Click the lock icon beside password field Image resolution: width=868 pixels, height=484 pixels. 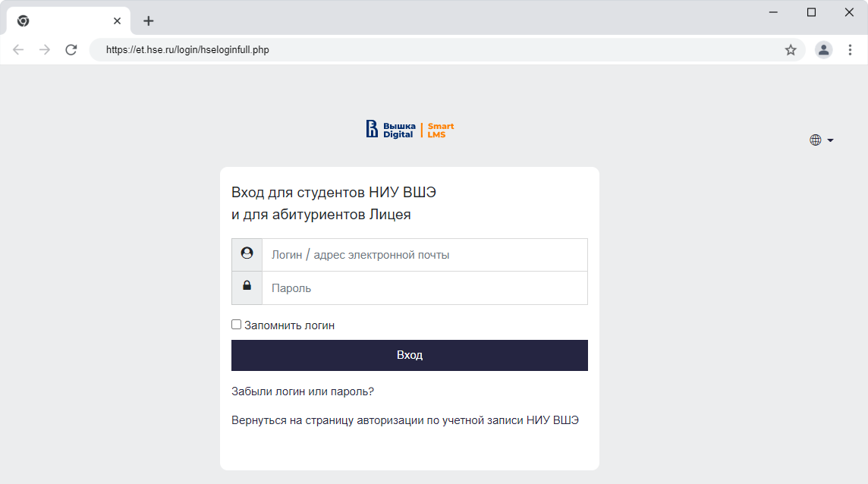point(247,286)
